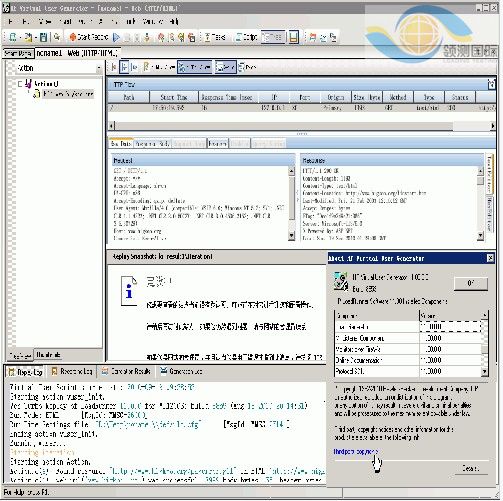The height and width of the screenshot is (501, 503).
Task: Select the Raw Data tab
Action: pyautogui.click(x=121, y=144)
